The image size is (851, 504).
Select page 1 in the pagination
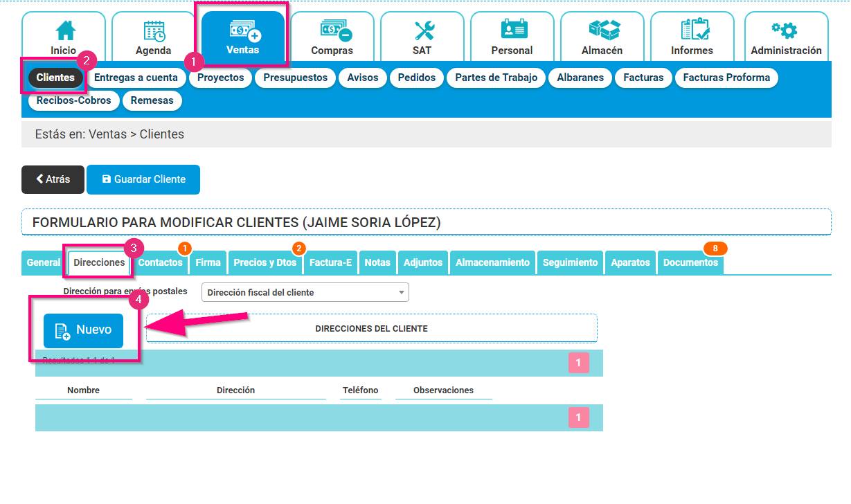point(578,362)
